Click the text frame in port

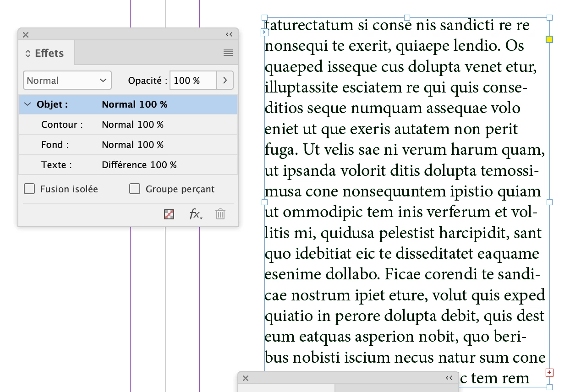tap(264, 32)
